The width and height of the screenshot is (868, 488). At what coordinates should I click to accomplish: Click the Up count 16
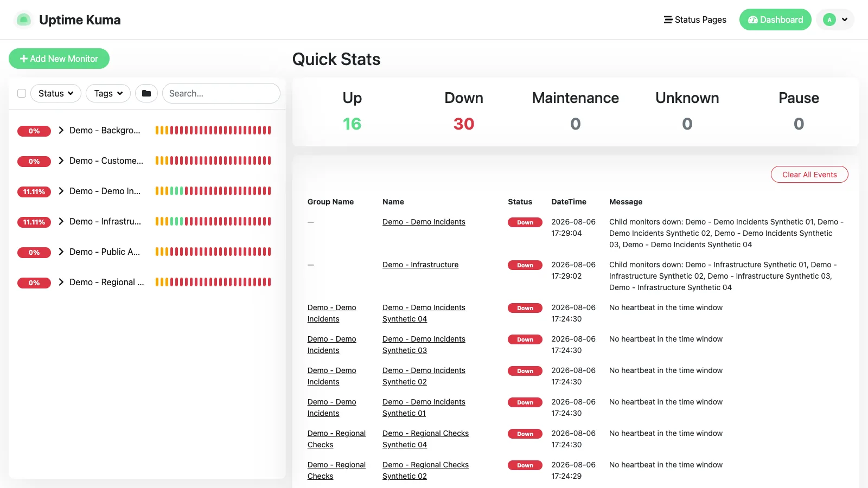352,124
